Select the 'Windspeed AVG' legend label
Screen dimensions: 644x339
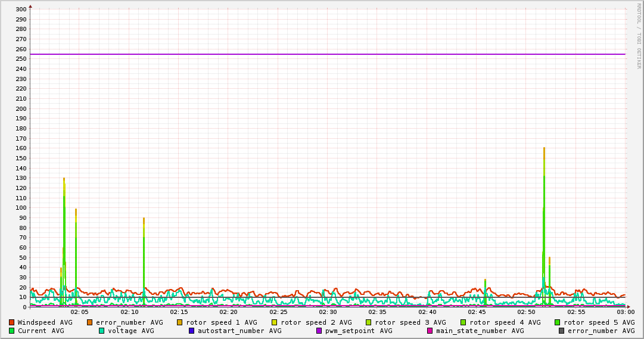point(45,322)
